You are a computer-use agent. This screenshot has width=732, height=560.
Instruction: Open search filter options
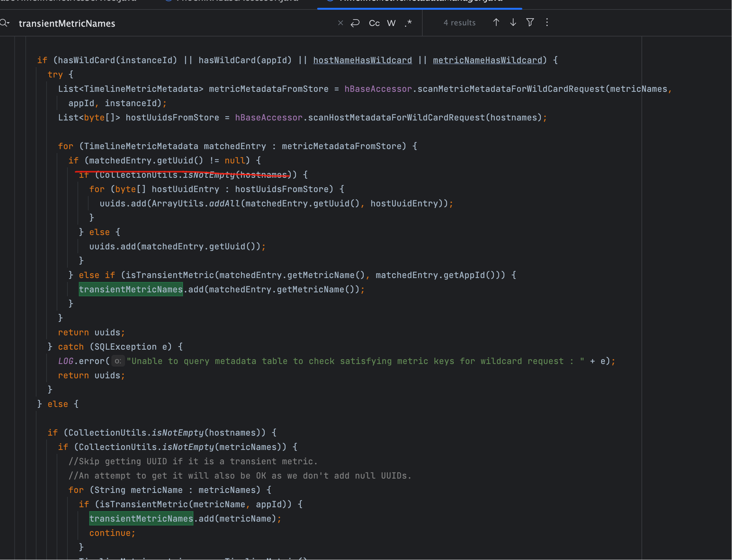(530, 22)
